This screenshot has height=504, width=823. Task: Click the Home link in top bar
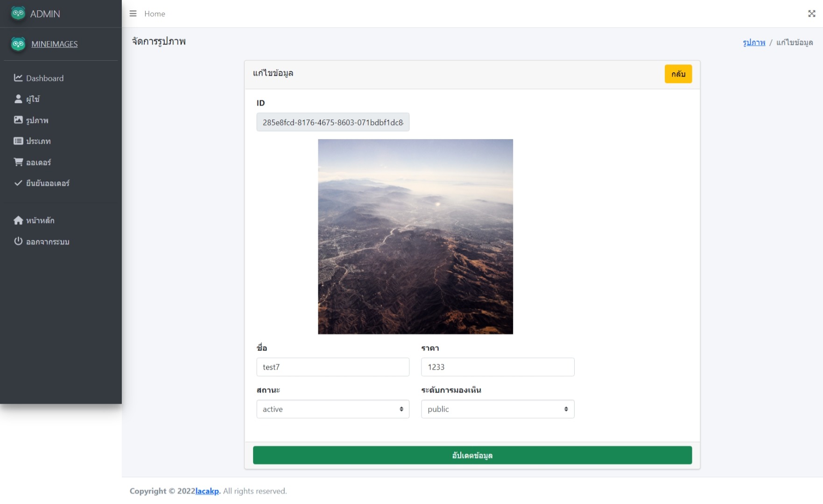pos(155,14)
